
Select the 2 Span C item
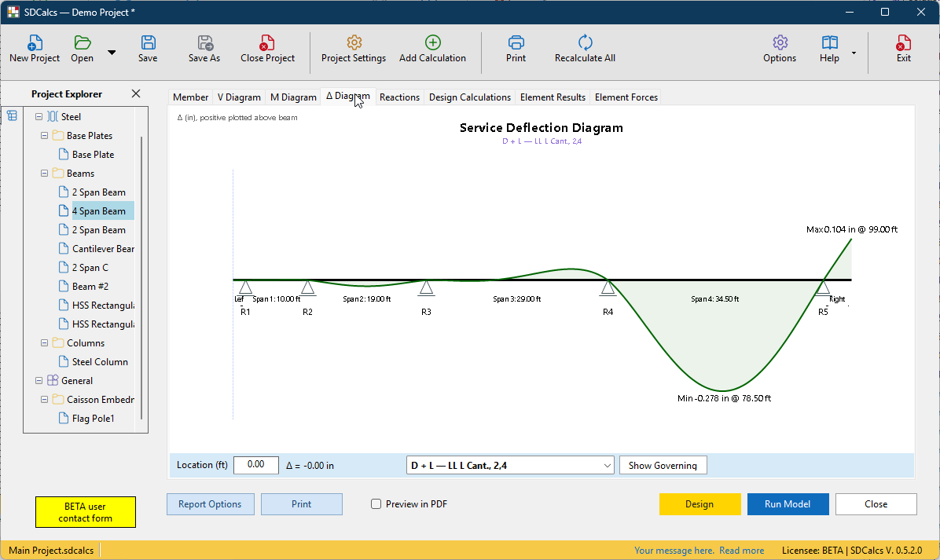click(90, 268)
